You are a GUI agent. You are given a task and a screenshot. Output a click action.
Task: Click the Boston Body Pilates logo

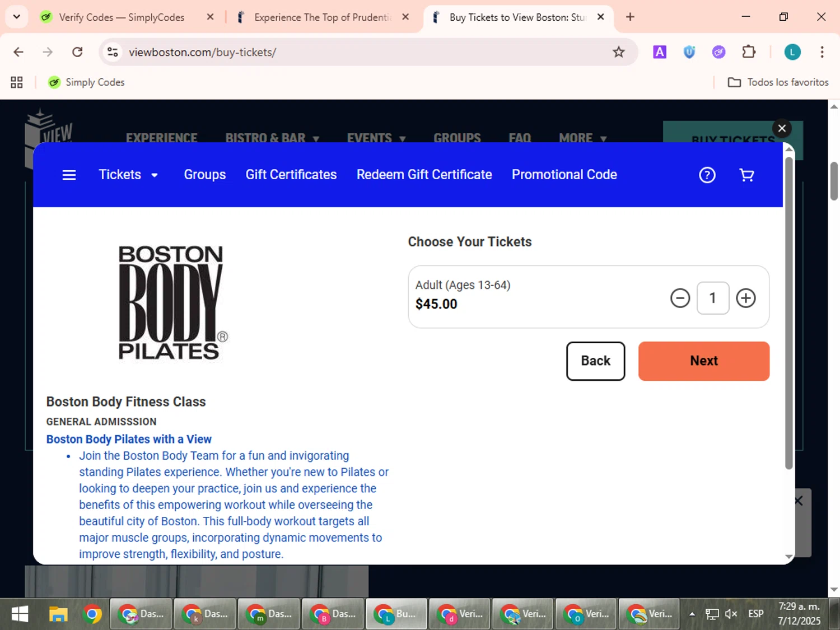pyautogui.click(x=172, y=303)
